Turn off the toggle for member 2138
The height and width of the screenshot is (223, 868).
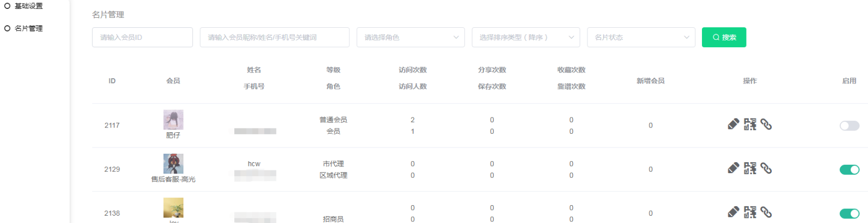[x=849, y=214]
